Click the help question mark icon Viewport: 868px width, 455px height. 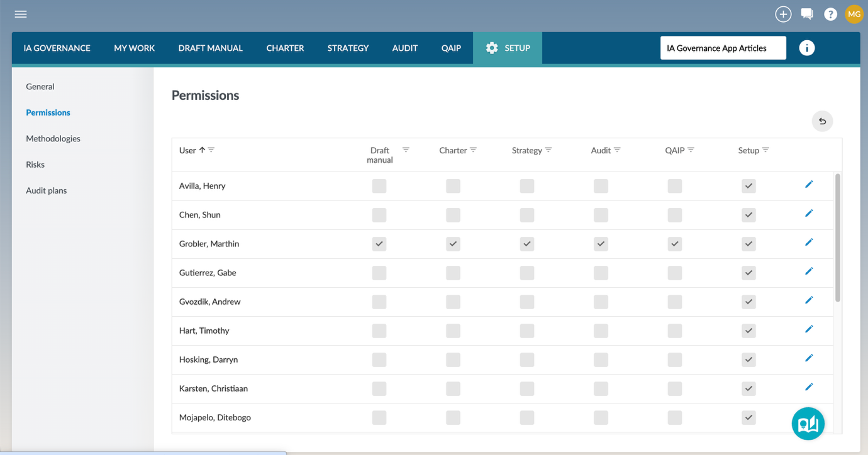click(x=830, y=14)
